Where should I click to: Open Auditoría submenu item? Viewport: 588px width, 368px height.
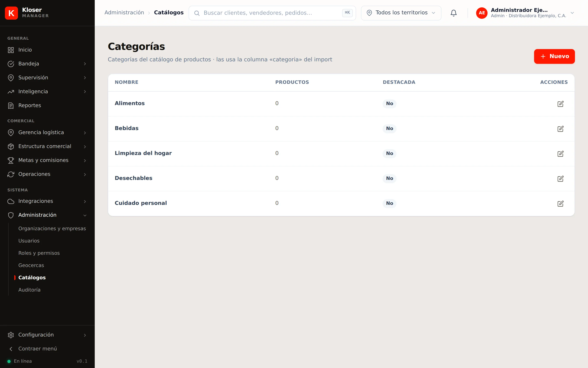pyautogui.click(x=29, y=290)
